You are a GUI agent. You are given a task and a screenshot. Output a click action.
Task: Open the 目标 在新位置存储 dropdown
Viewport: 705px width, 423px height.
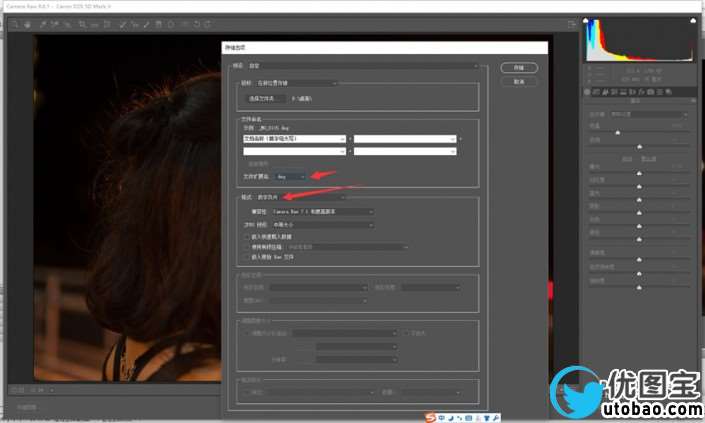point(296,83)
